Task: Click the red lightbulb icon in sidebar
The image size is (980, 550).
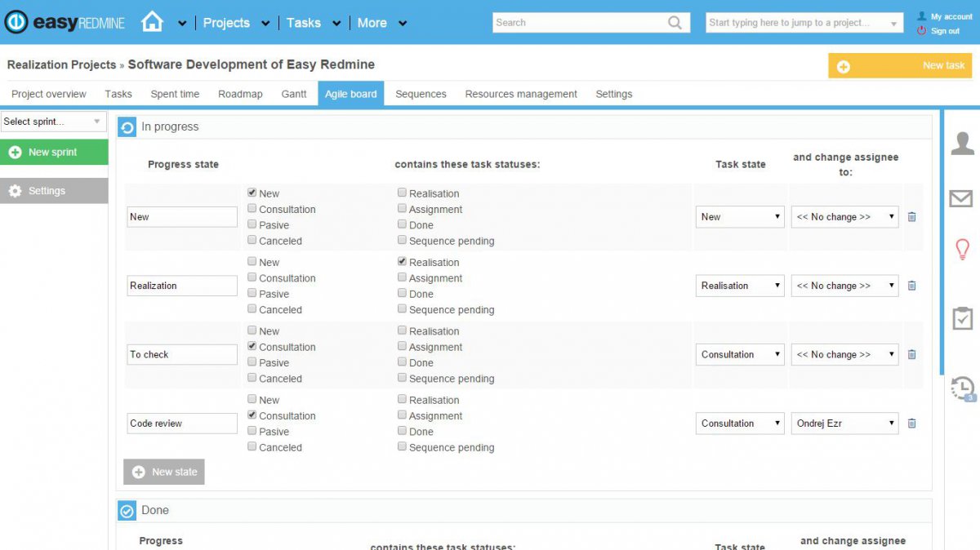Action: tap(961, 251)
